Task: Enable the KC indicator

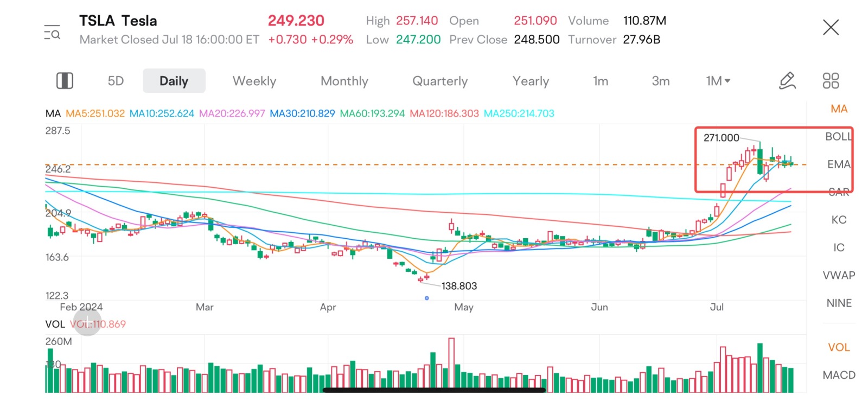Action: (839, 220)
